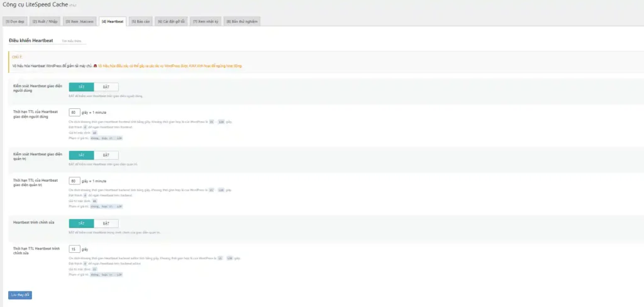Viewport: 644px width, 307px height.
Task: Open the [6] Cài đặt gỡ lỗi tab
Action: 171,21
